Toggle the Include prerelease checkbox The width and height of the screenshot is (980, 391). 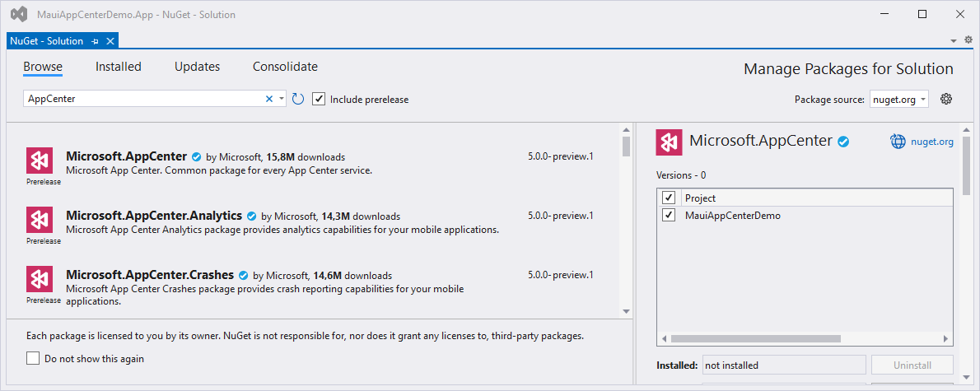319,99
